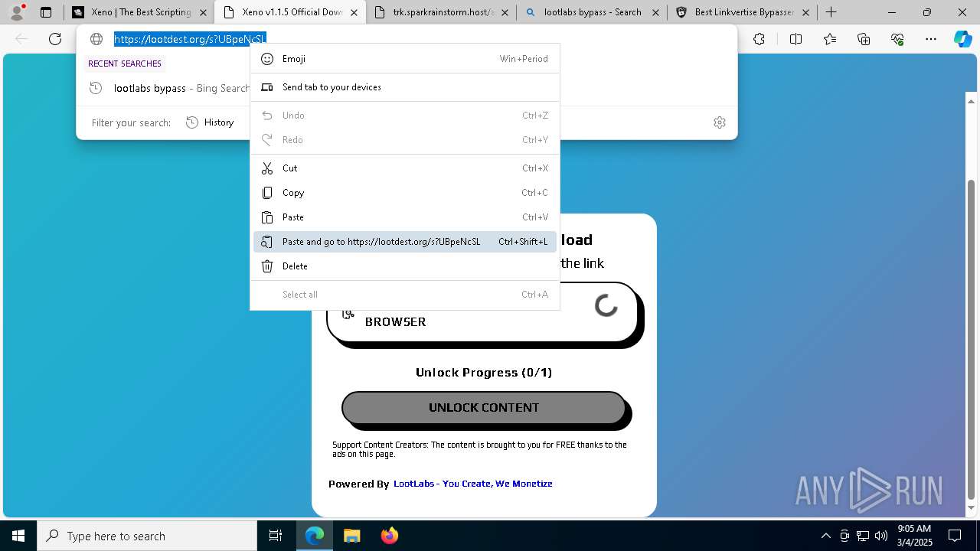Screen dimensions: 980x551
Task: Choose Emoji from context menu
Action: (x=405, y=59)
